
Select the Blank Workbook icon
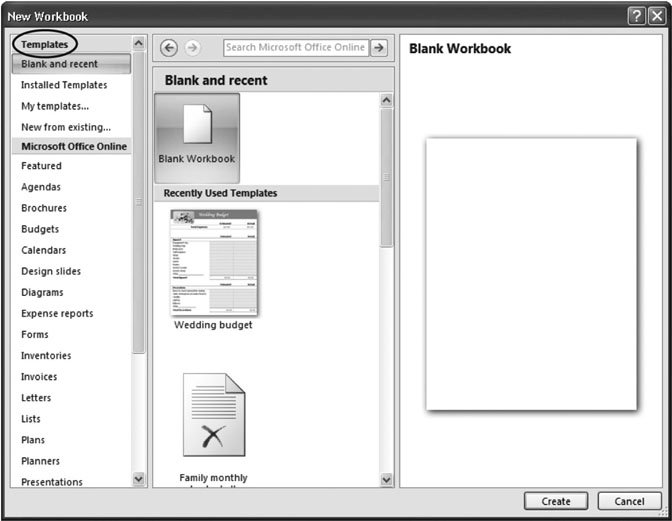[197, 136]
